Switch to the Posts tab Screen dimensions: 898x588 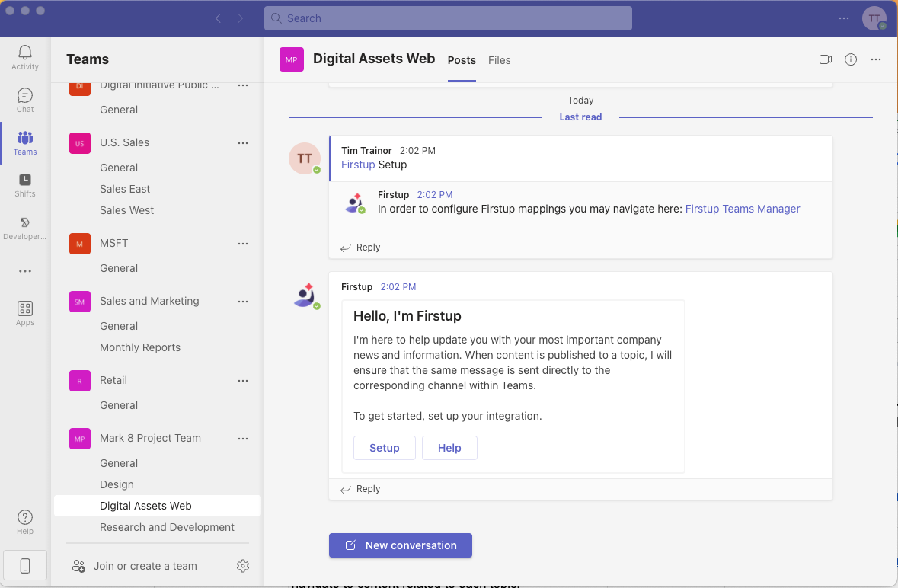click(462, 60)
